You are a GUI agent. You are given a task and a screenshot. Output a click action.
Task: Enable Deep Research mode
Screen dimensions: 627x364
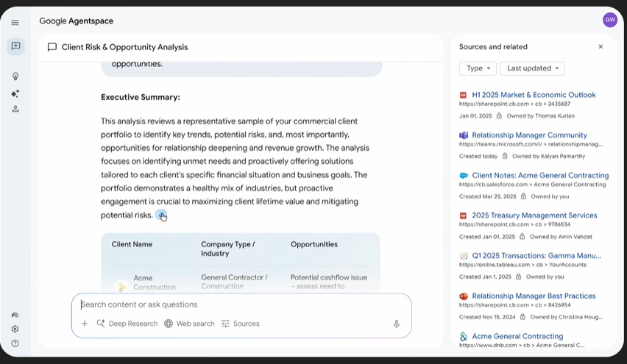(x=127, y=324)
